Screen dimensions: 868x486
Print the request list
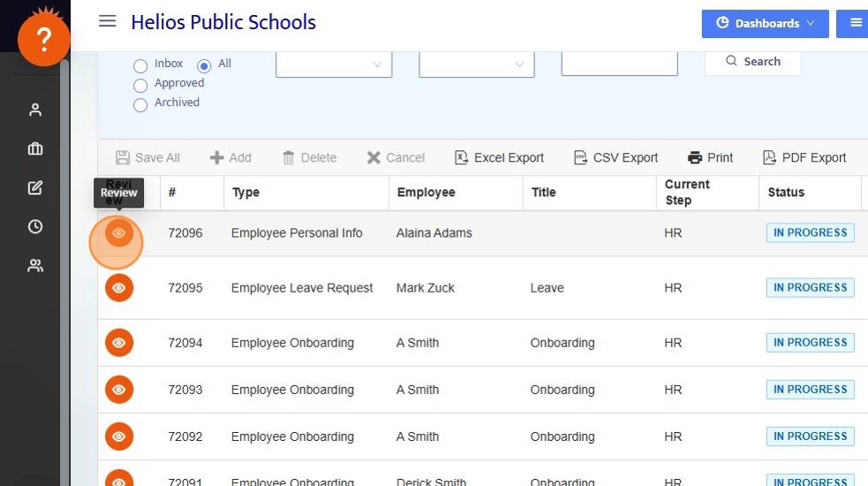(x=710, y=158)
